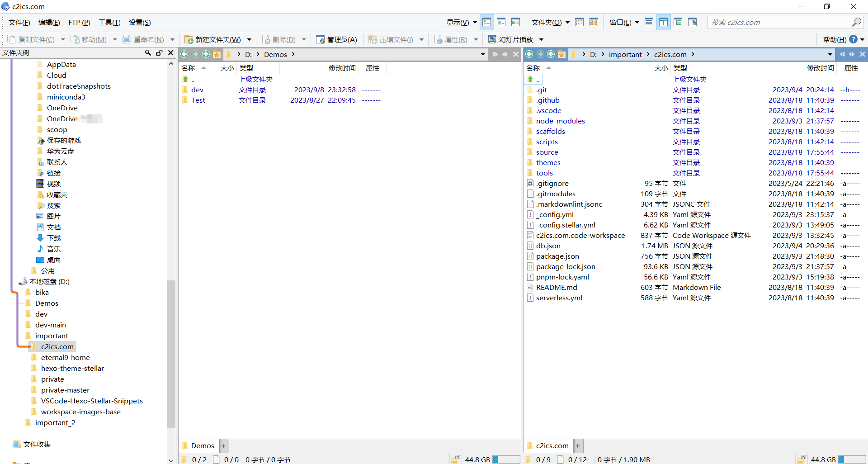Click the details view layout icon after 显示(V)
The image size is (868, 464).
[x=487, y=22]
